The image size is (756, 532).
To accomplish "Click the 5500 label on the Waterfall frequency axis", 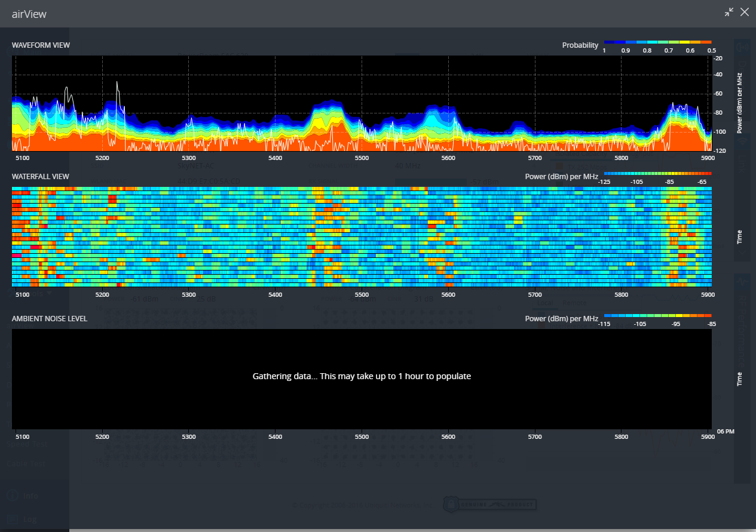I will pos(362,295).
